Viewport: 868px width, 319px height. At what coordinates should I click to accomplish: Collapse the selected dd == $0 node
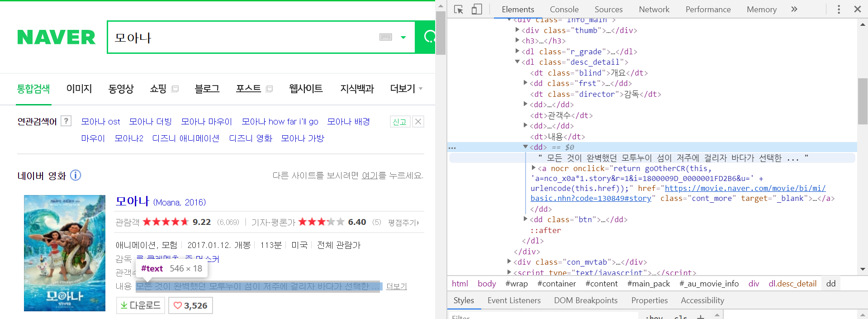tap(526, 147)
